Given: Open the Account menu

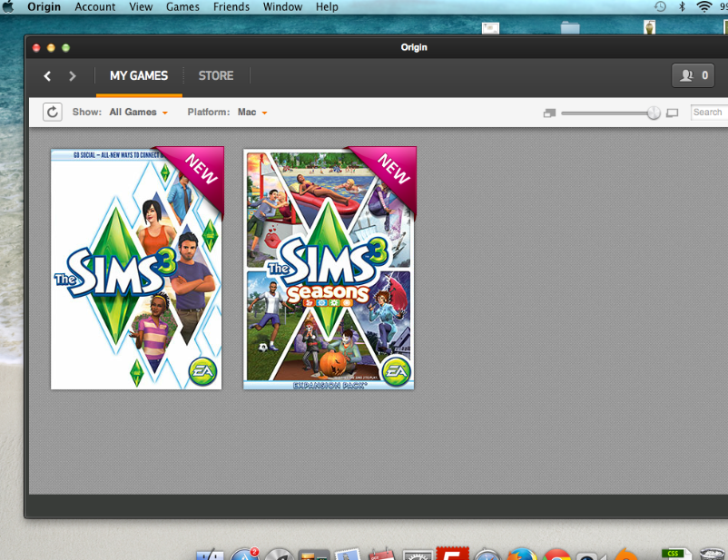Looking at the screenshot, I should (x=95, y=7).
